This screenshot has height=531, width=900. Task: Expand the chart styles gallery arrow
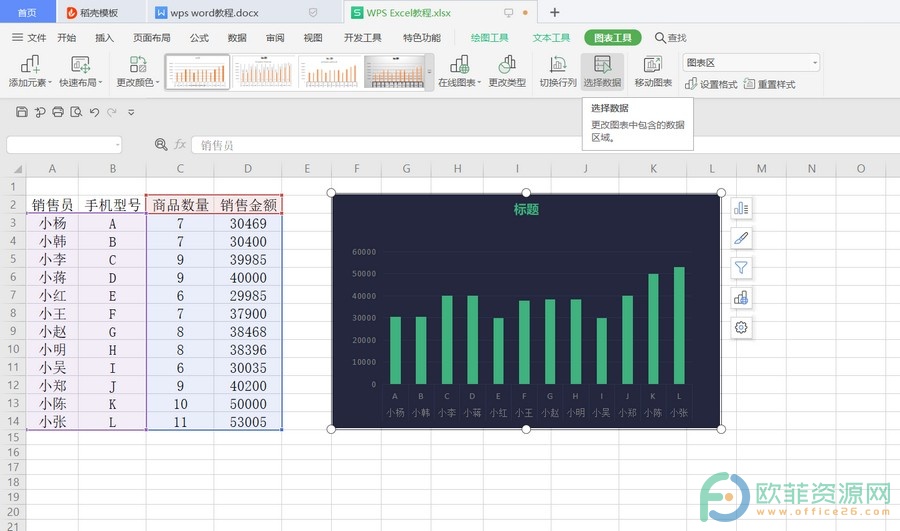pyautogui.click(x=429, y=72)
